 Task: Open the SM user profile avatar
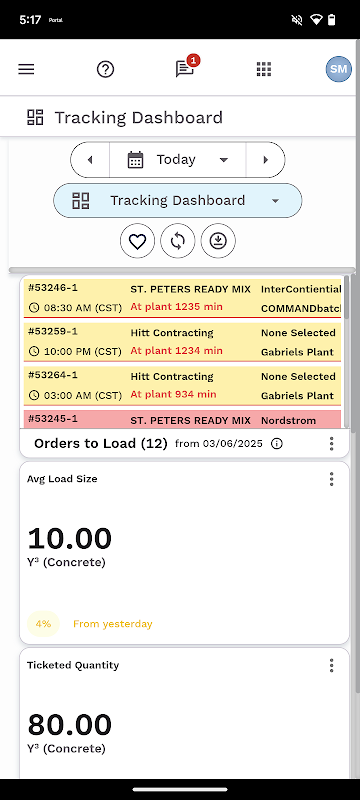tap(339, 69)
